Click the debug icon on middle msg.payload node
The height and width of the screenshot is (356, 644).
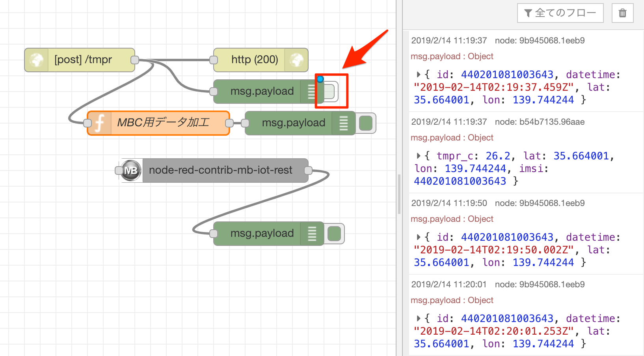coord(343,123)
